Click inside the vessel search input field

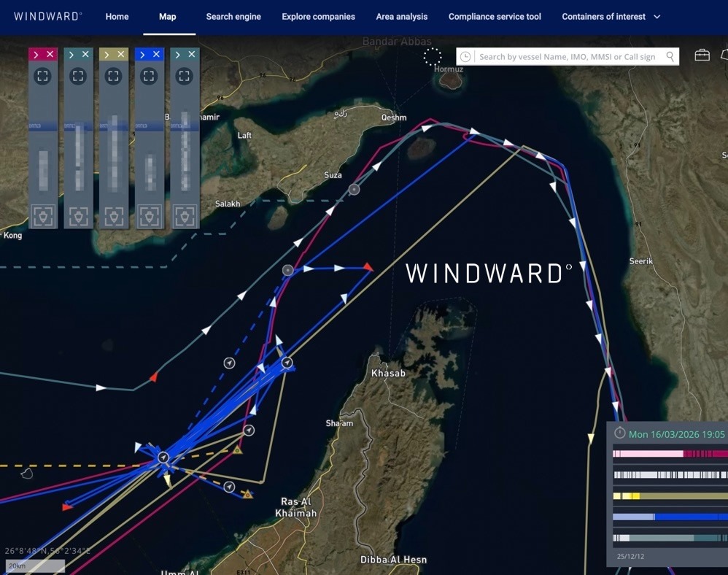point(569,56)
